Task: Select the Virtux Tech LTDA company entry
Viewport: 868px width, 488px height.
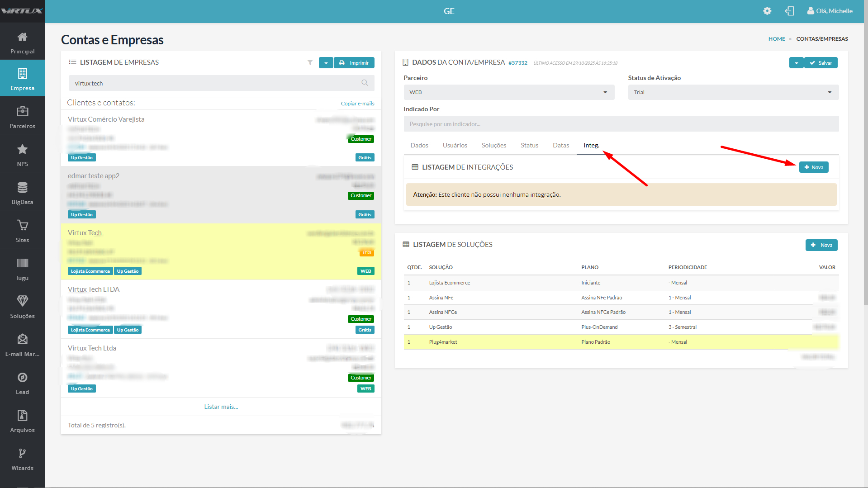Action: tap(94, 289)
